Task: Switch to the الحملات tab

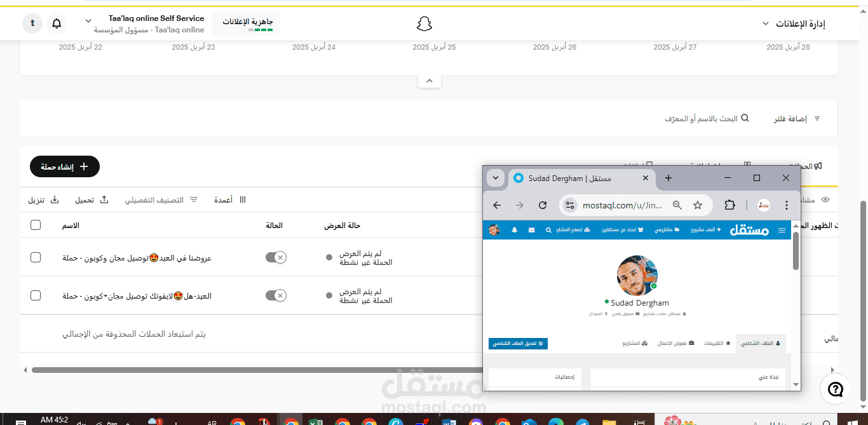Action: coord(810,166)
